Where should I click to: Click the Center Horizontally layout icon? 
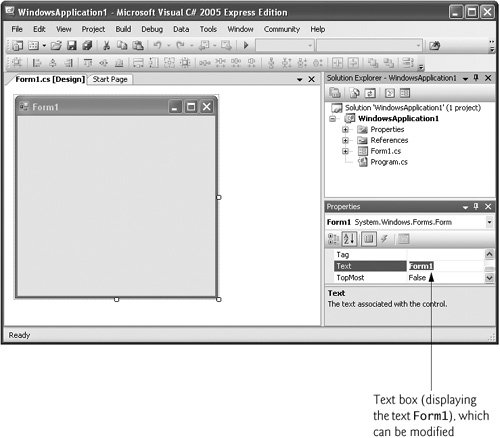(x=337, y=62)
